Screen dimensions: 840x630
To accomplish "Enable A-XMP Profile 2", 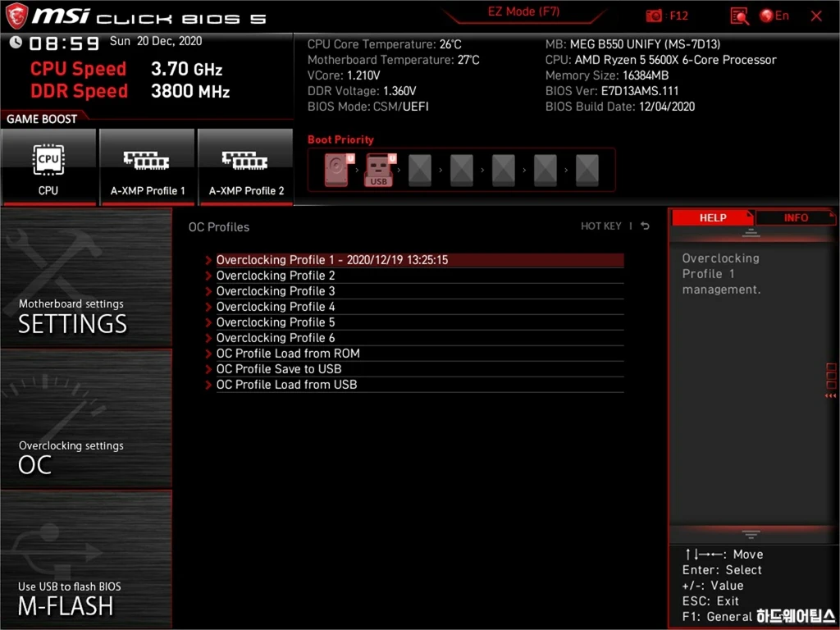I will [246, 167].
